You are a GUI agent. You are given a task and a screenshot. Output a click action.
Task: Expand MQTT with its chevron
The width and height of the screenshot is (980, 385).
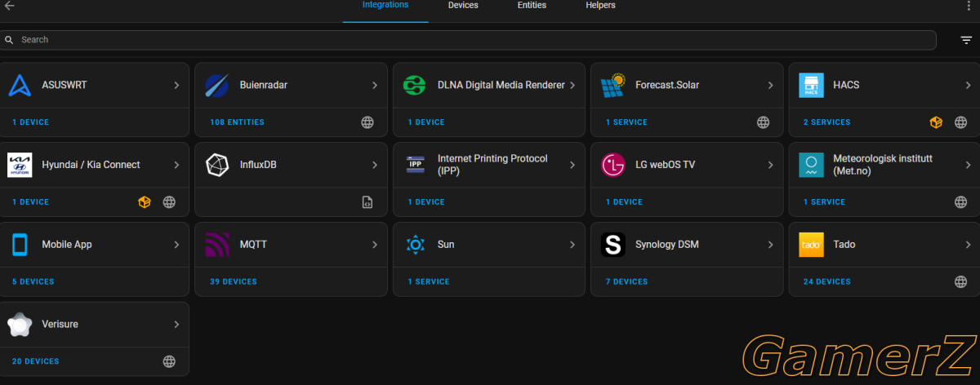pos(375,245)
